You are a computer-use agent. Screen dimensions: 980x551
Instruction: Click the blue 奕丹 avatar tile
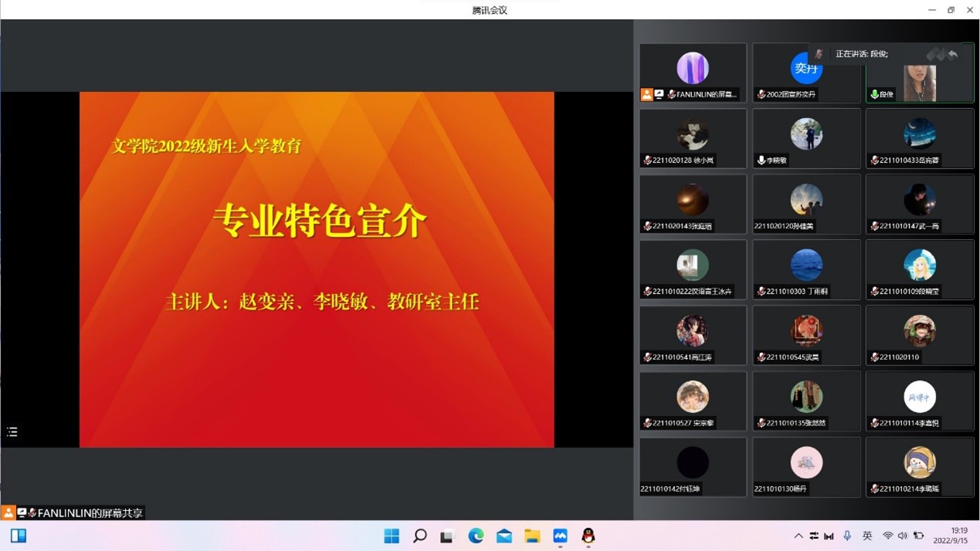coord(805,69)
